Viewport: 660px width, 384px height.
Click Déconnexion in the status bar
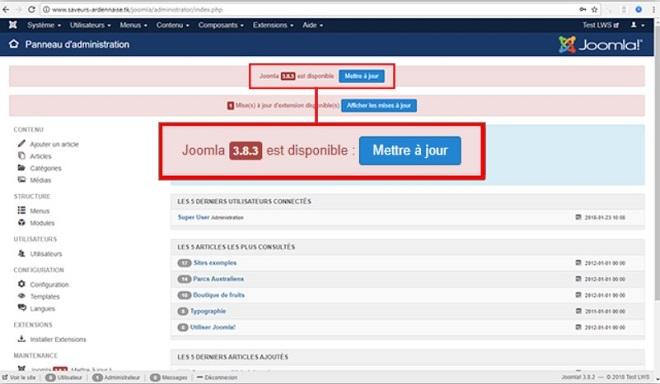(x=217, y=377)
